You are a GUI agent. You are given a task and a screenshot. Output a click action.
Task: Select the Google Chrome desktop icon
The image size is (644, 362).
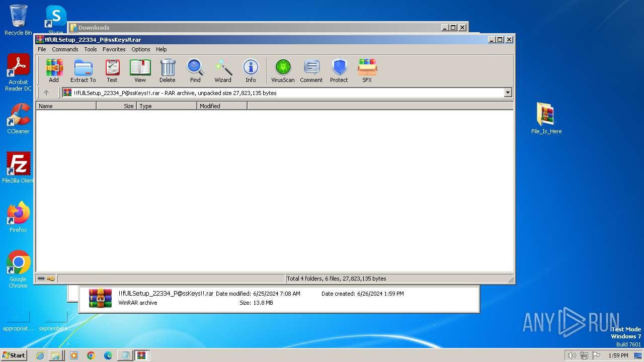[18, 269]
